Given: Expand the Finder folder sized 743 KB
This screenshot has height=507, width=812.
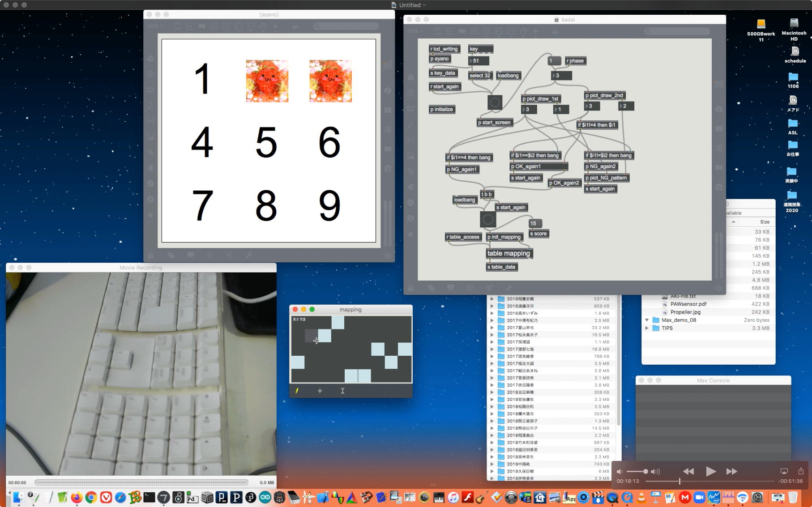Looking at the screenshot, I should coord(492,464).
